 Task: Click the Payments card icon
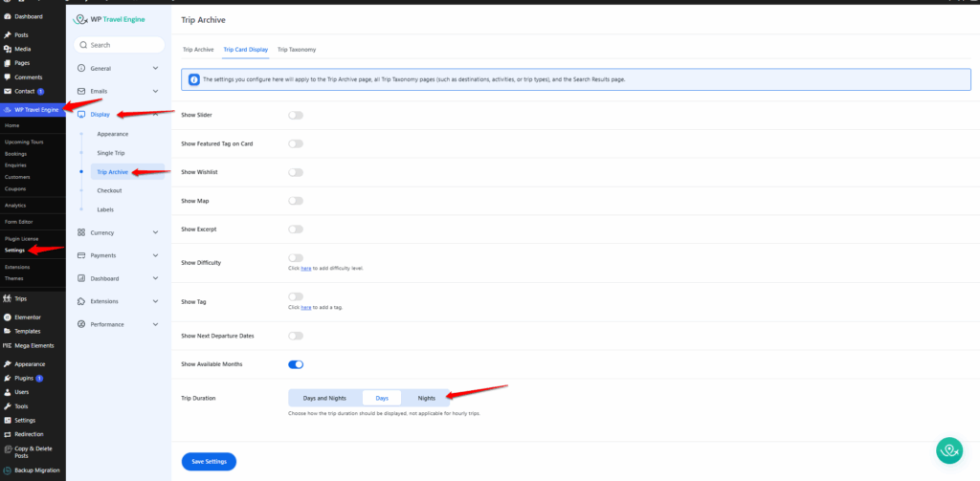[81, 255]
